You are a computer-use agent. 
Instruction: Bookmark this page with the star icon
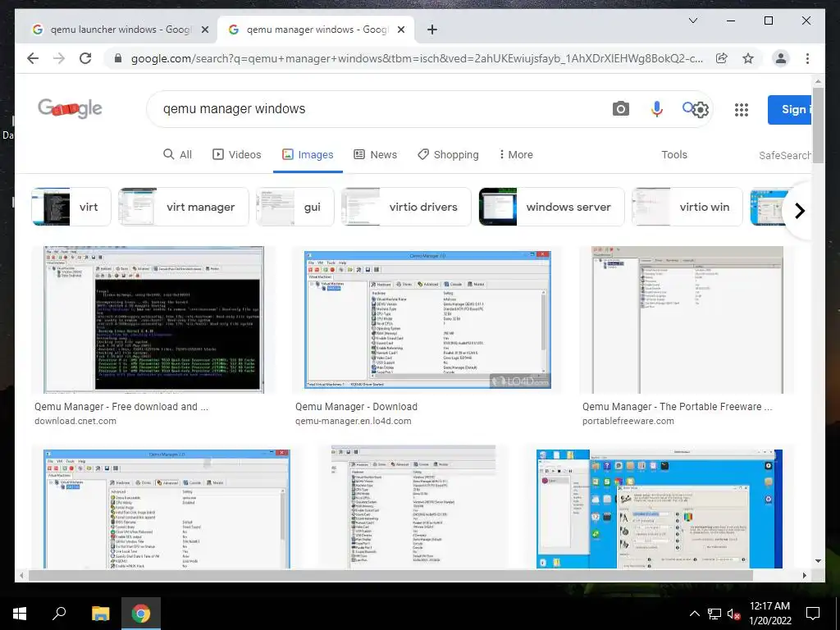[748, 58]
